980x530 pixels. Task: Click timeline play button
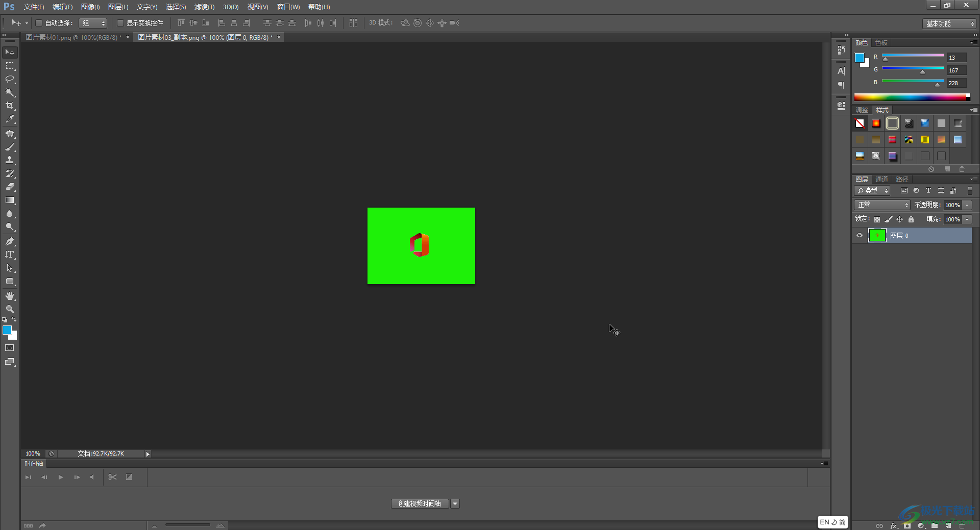coord(61,477)
